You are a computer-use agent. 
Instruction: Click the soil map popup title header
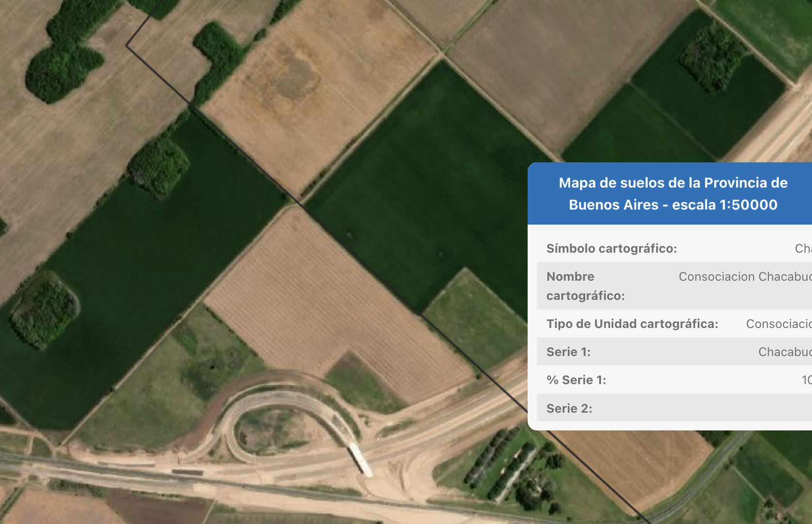click(x=672, y=194)
